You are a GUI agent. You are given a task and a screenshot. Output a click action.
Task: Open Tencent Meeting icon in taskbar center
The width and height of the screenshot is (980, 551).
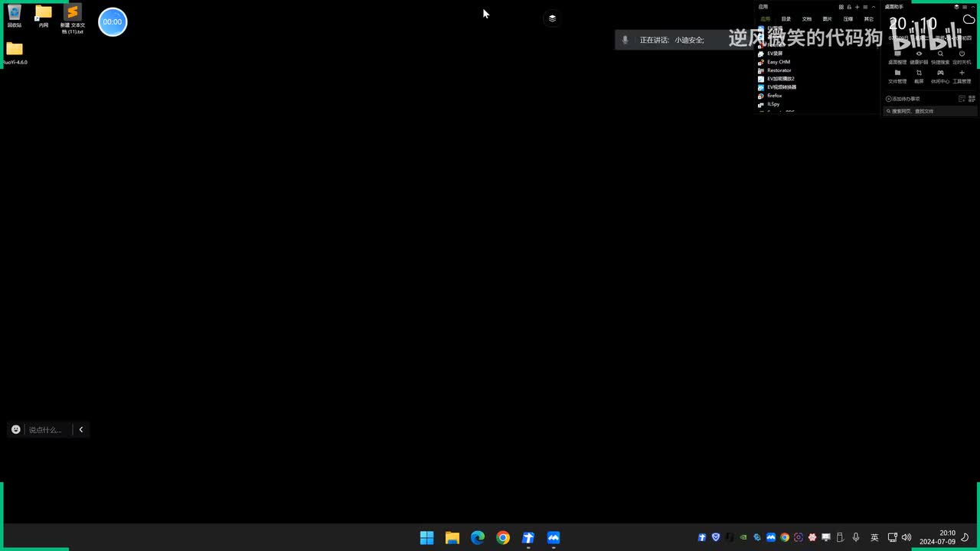pyautogui.click(x=553, y=537)
